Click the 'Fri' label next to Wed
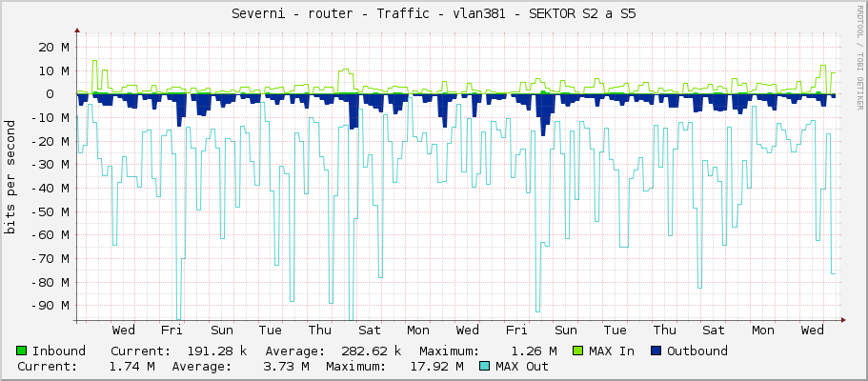This screenshot has width=868, height=381. [x=172, y=331]
